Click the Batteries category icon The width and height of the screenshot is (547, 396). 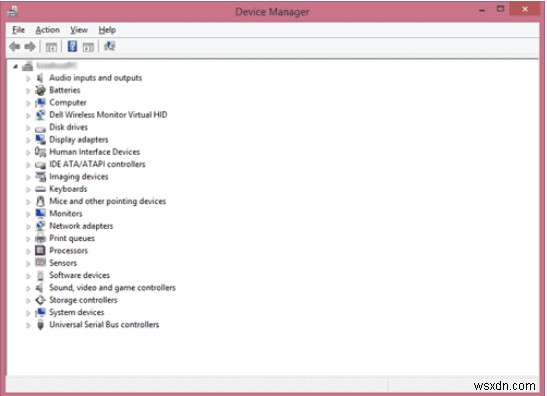pyautogui.click(x=40, y=90)
